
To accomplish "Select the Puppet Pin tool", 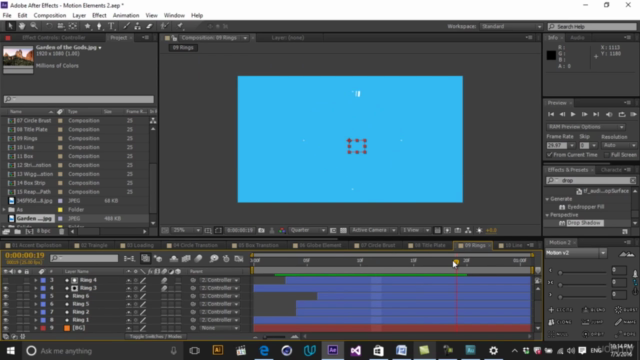I will (x=180, y=26).
